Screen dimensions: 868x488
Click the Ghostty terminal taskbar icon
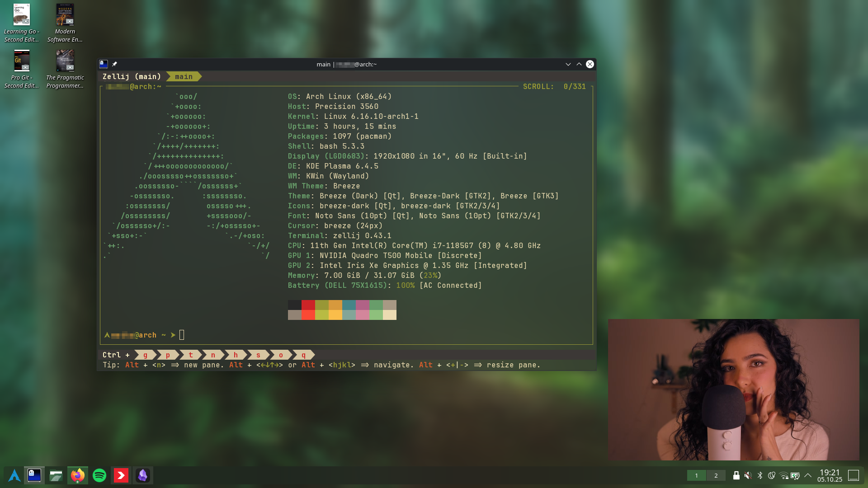pos(34,475)
